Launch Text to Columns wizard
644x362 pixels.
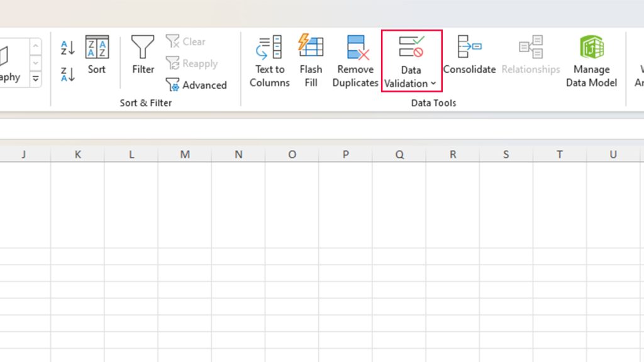click(269, 62)
